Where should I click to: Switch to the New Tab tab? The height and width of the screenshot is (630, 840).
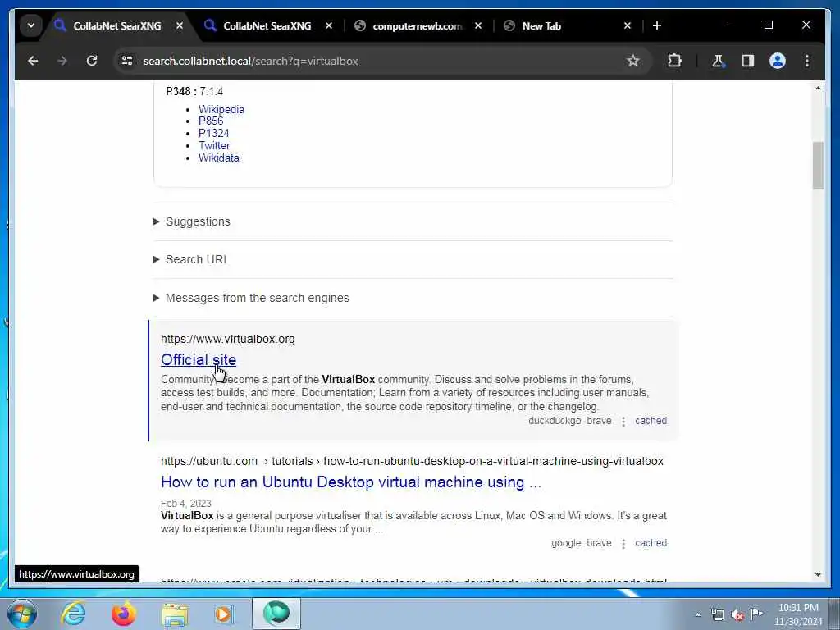click(x=541, y=25)
